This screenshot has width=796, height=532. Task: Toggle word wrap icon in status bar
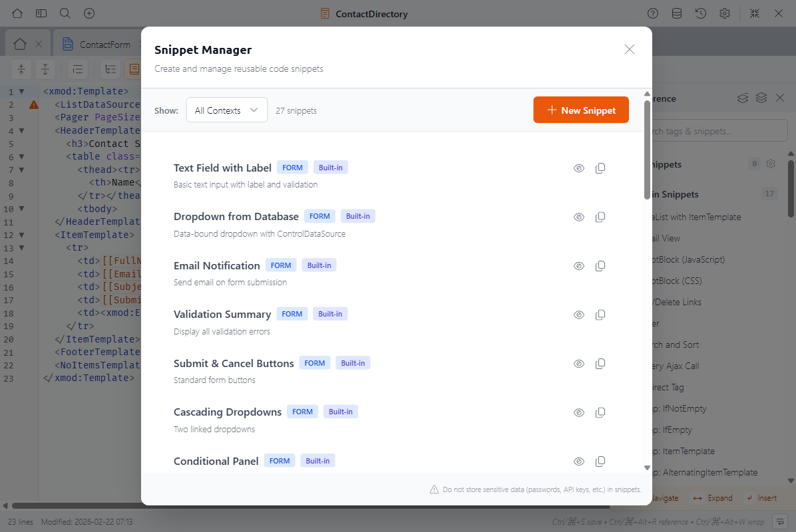point(779,521)
